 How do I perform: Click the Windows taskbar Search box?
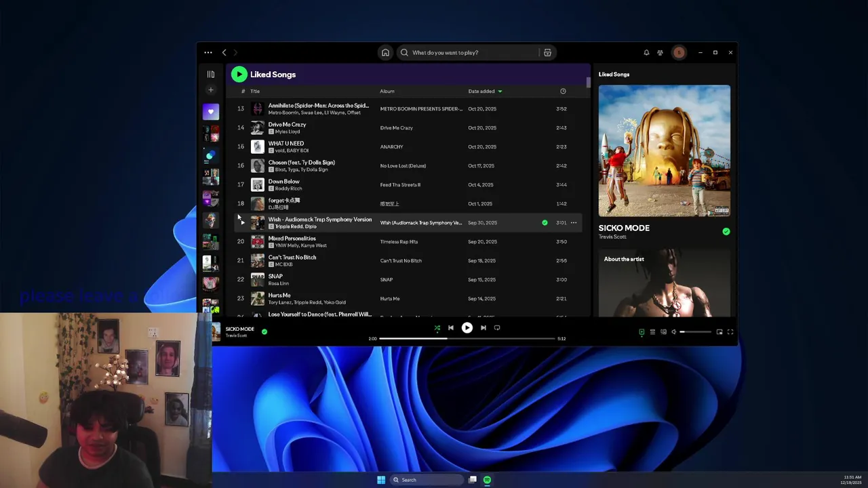[x=427, y=480]
